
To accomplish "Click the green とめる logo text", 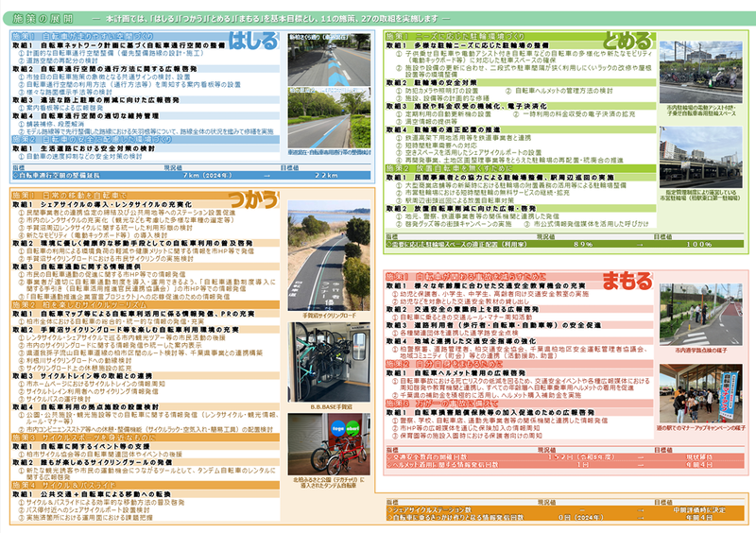I will [x=627, y=41].
